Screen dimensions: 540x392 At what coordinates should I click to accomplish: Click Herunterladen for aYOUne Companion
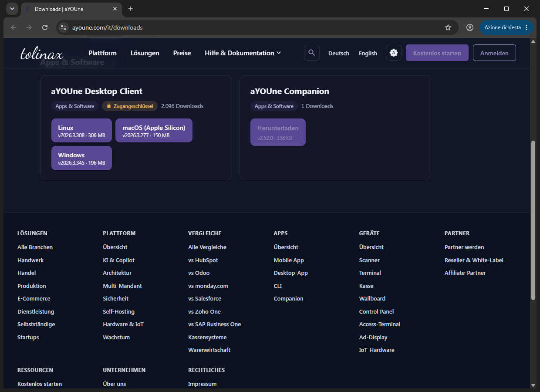pos(278,132)
